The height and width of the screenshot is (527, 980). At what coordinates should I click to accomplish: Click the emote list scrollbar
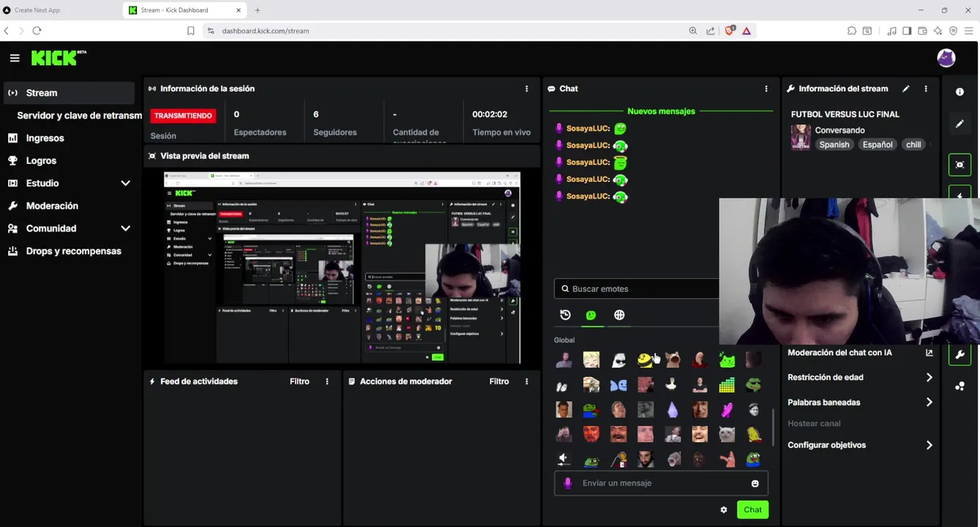pos(773,428)
